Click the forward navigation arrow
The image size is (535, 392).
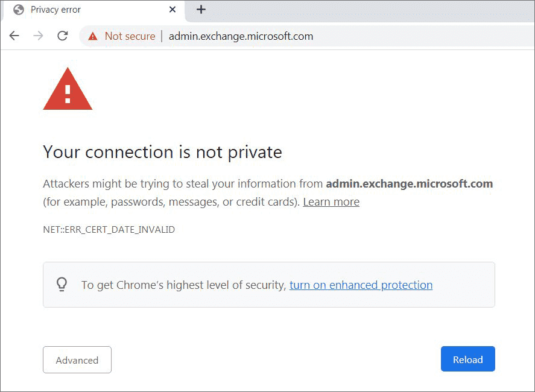pos(38,36)
